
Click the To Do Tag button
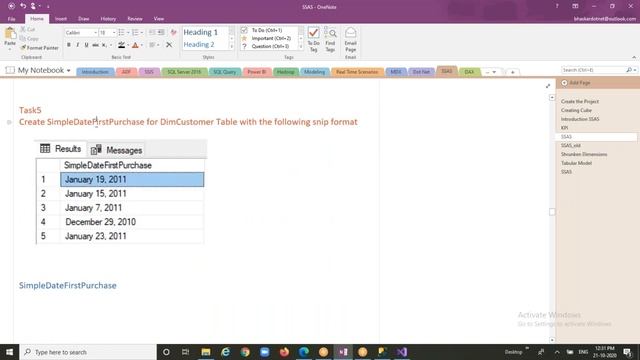point(313,40)
